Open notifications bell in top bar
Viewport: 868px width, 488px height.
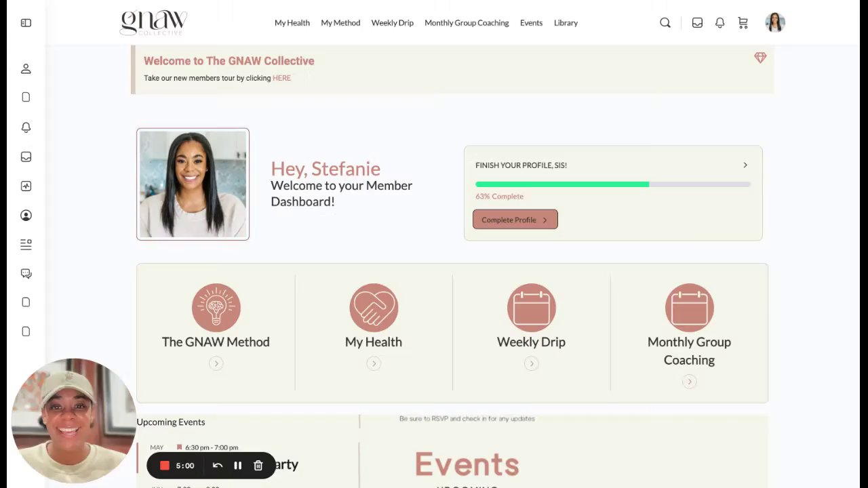720,23
